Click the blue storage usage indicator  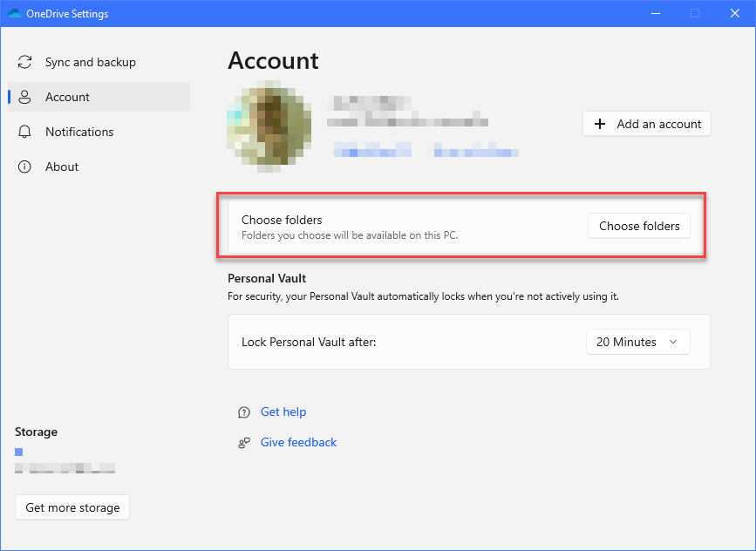(x=19, y=452)
